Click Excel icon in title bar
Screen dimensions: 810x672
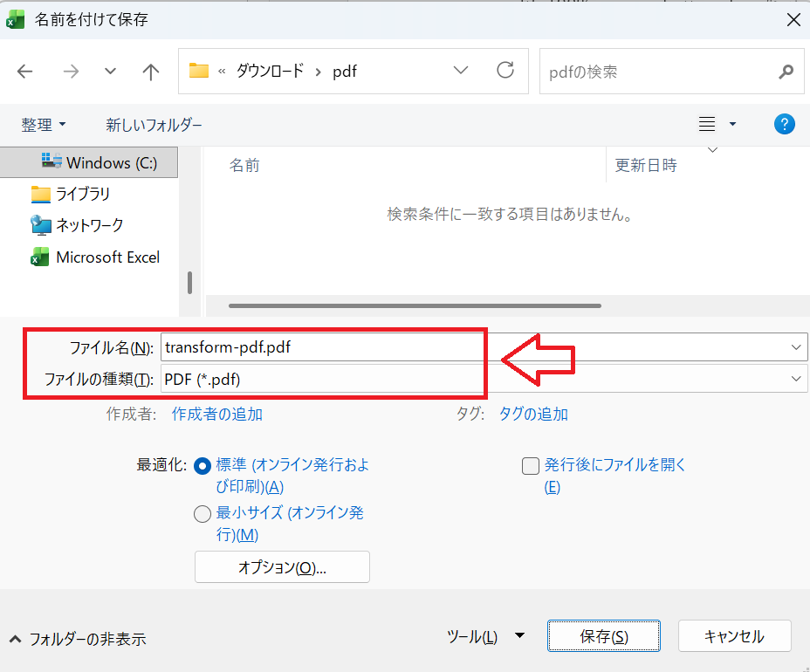pyautogui.click(x=16, y=19)
